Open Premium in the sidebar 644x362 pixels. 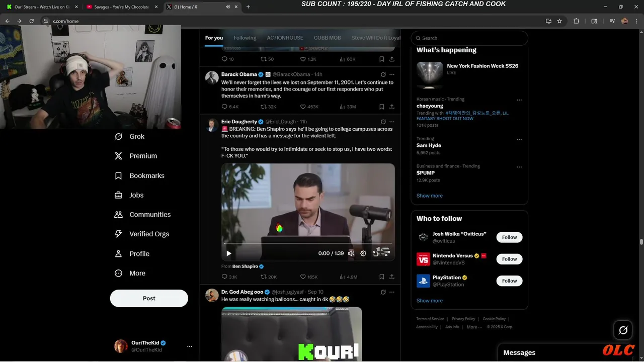[136, 156]
